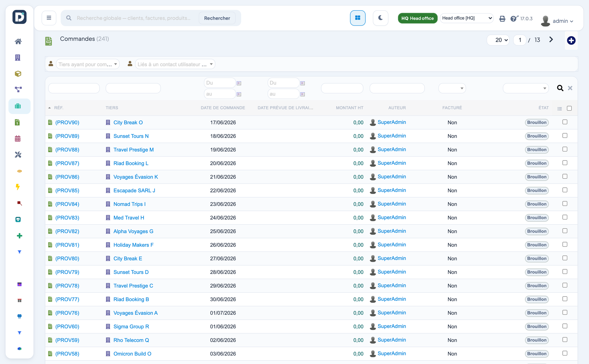The height and width of the screenshot is (364, 589).
Task: Open the Facturé filter dropdown
Action: [452, 88]
